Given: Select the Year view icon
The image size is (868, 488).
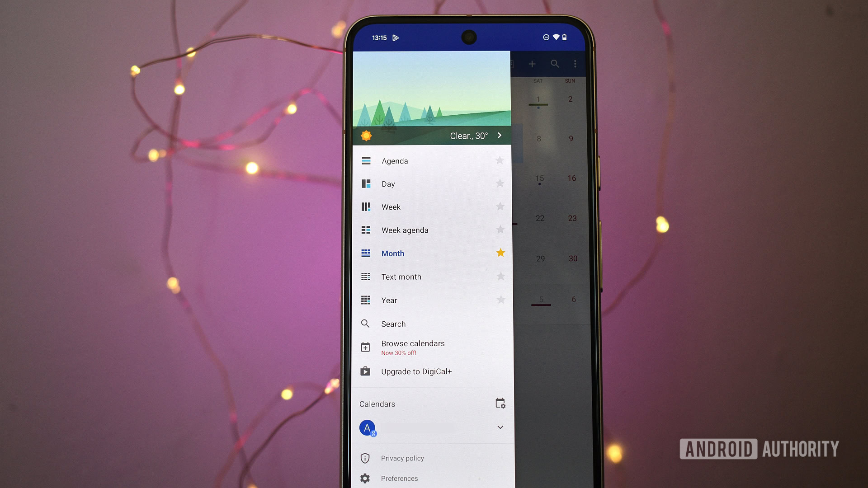Looking at the screenshot, I should point(366,299).
